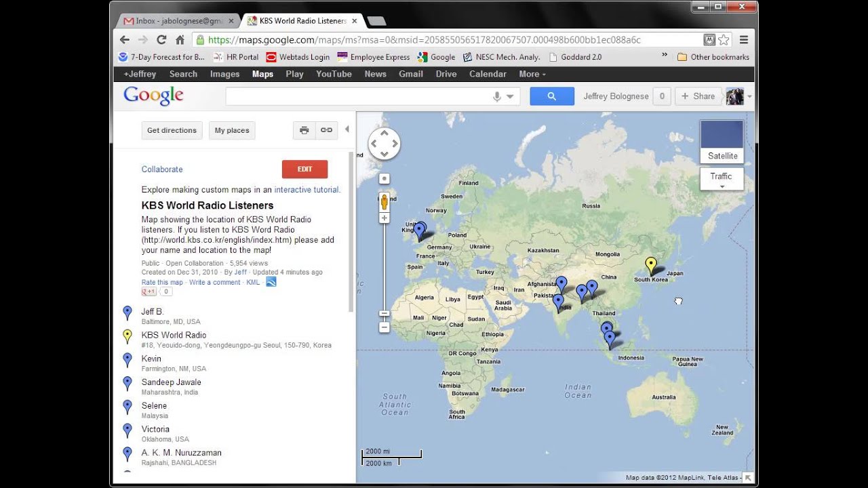This screenshot has width=868, height=488.
Task: Reload the page with refresh icon
Action: click(161, 40)
